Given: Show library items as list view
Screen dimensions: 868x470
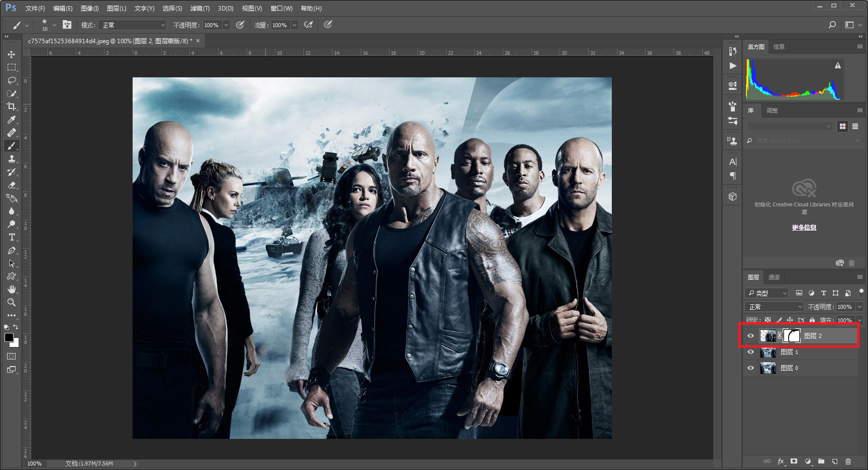Looking at the screenshot, I should [855, 127].
